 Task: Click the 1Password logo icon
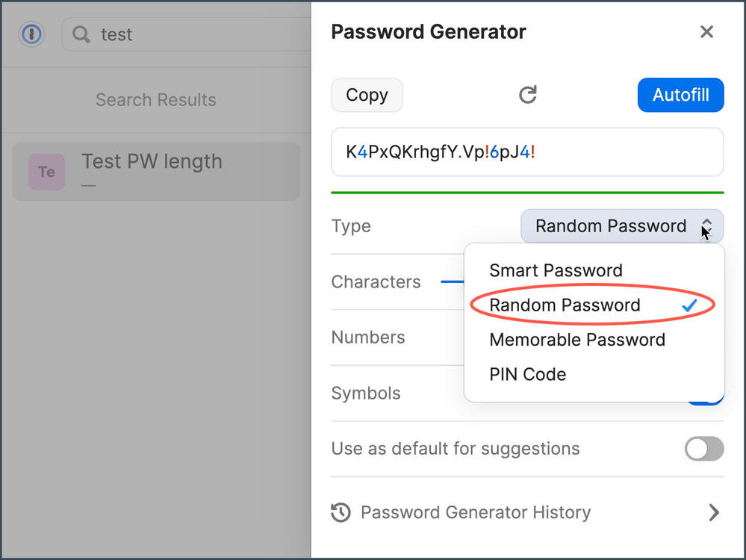coord(31,34)
